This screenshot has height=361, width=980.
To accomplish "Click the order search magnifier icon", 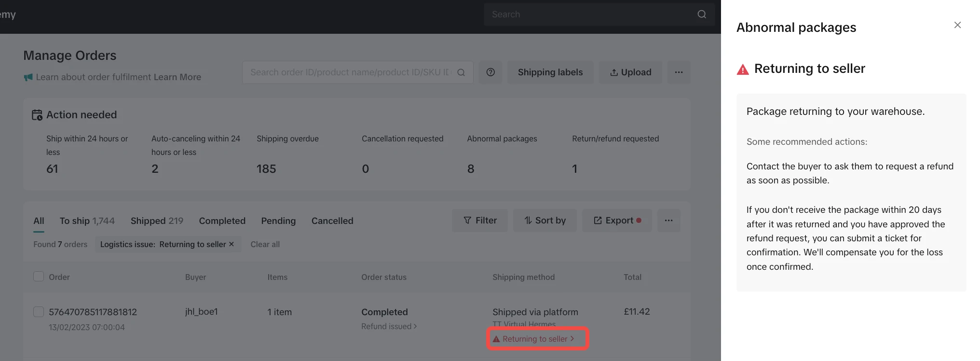I will click(461, 72).
